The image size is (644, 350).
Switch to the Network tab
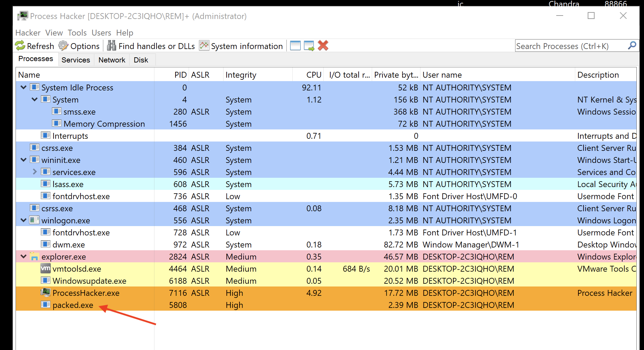112,60
